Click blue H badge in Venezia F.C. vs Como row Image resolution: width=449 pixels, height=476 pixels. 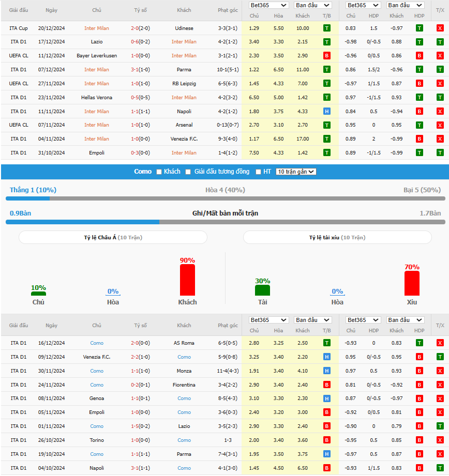pyautogui.click(x=326, y=357)
